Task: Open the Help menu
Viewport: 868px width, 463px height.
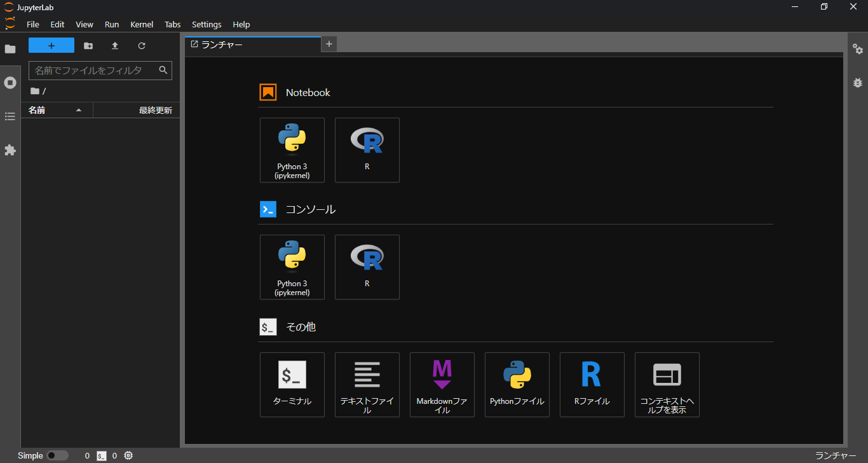Action: 241,24
